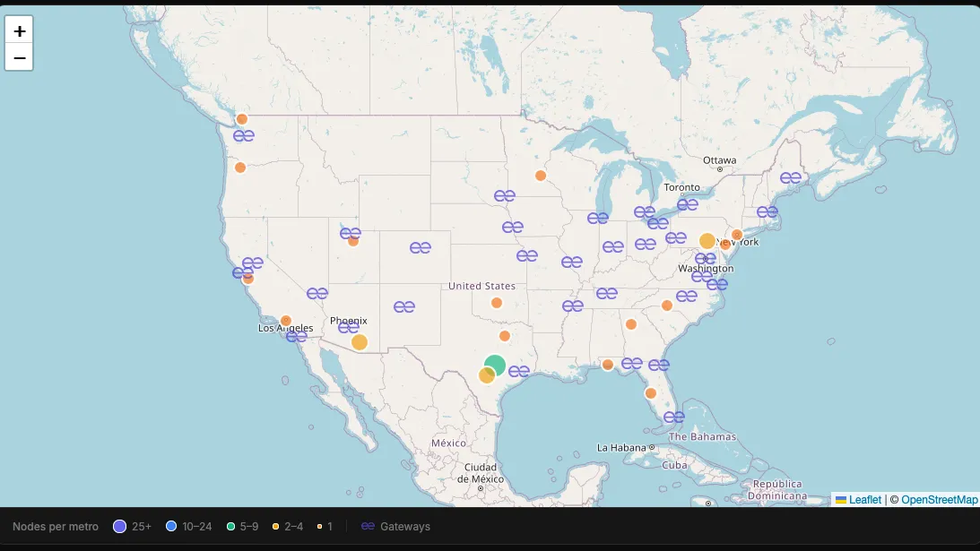Click the purple 25+ legend swatch

pyautogui.click(x=119, y=527)
